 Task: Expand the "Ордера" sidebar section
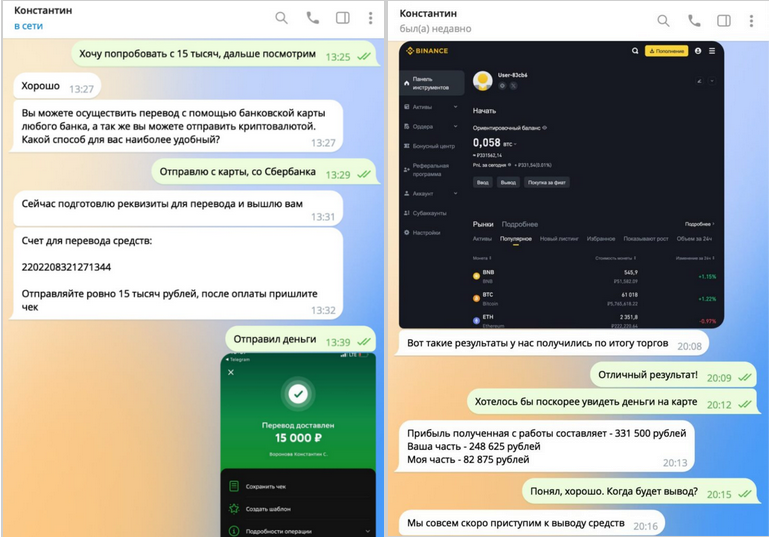(431, 127)
